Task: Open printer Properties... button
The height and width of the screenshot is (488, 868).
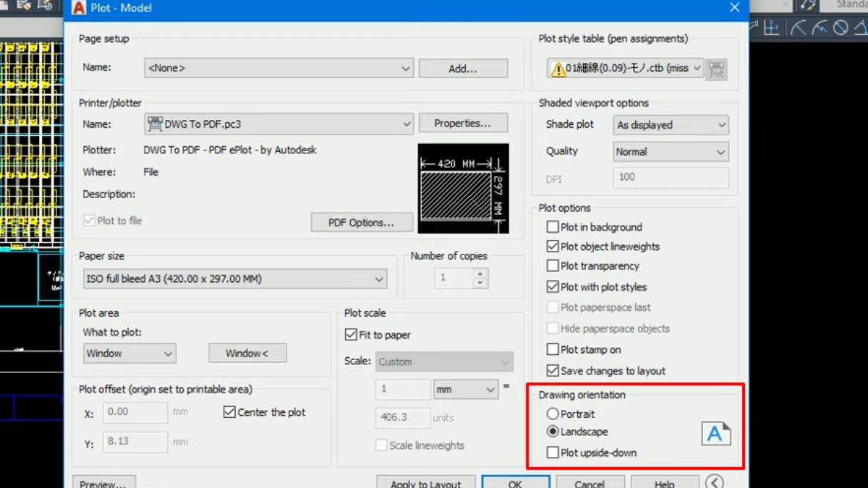Action: [x=463, y=124]
